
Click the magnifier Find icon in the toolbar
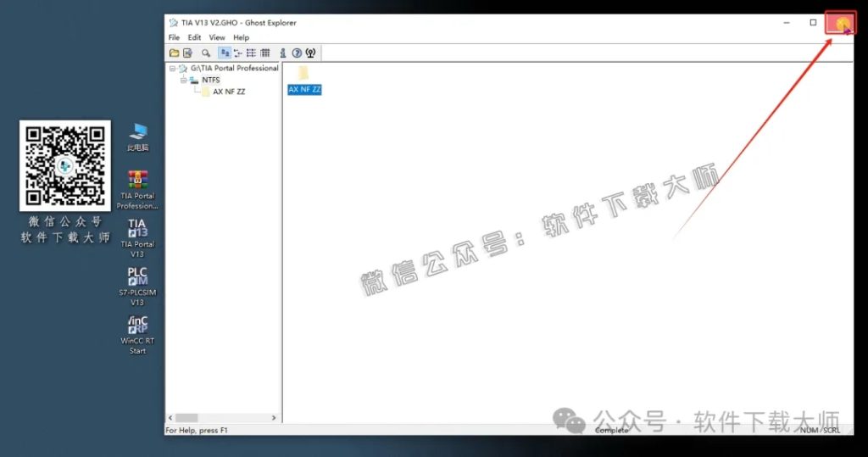click(x=206, y=53)
